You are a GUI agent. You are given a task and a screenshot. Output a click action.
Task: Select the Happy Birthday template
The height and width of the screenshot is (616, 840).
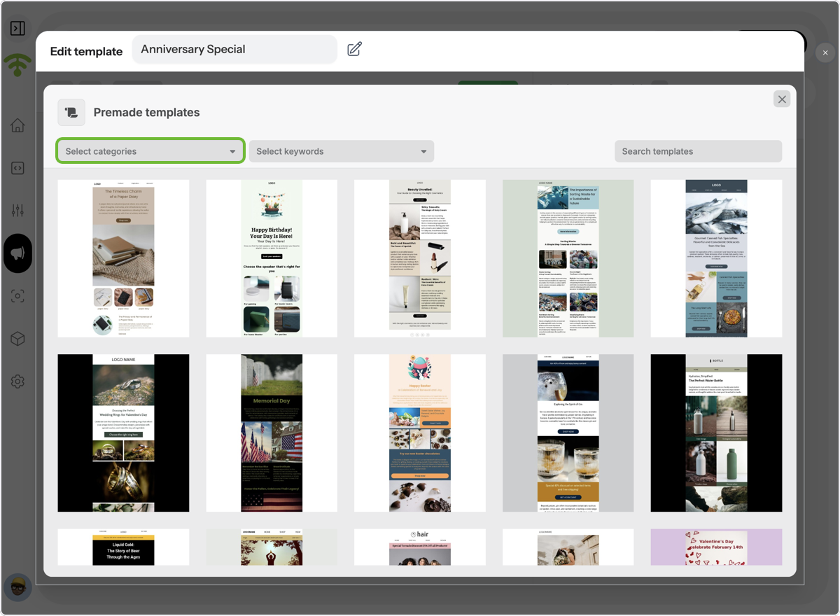pos(272,258)
